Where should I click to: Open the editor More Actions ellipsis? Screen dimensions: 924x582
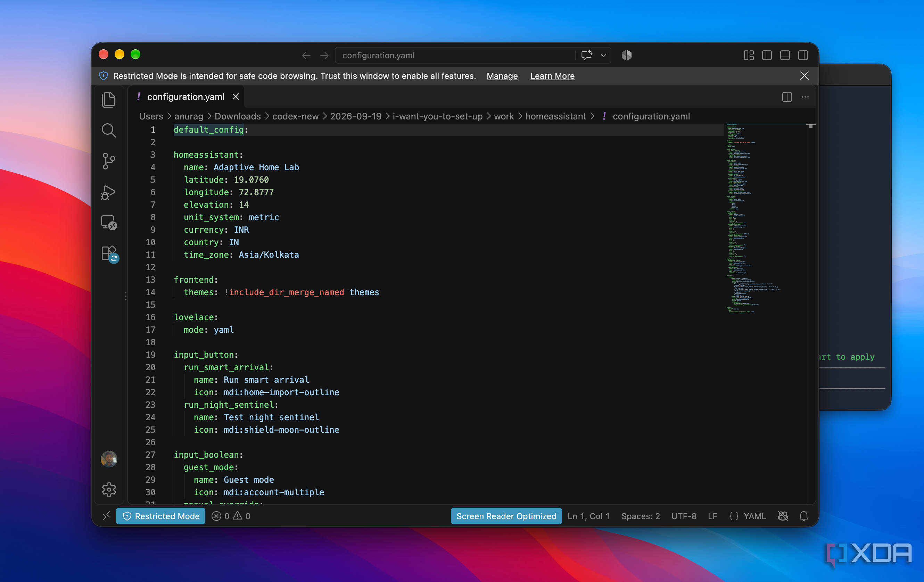(805, 97)
